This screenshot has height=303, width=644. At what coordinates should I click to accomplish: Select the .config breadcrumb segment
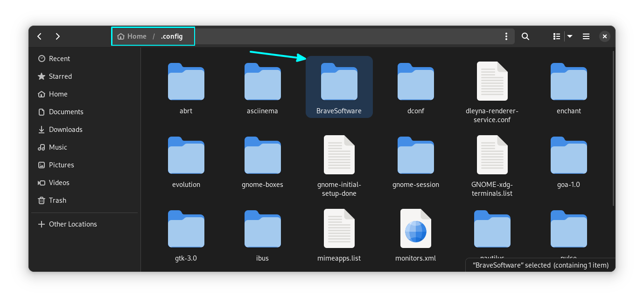point(172,36)
